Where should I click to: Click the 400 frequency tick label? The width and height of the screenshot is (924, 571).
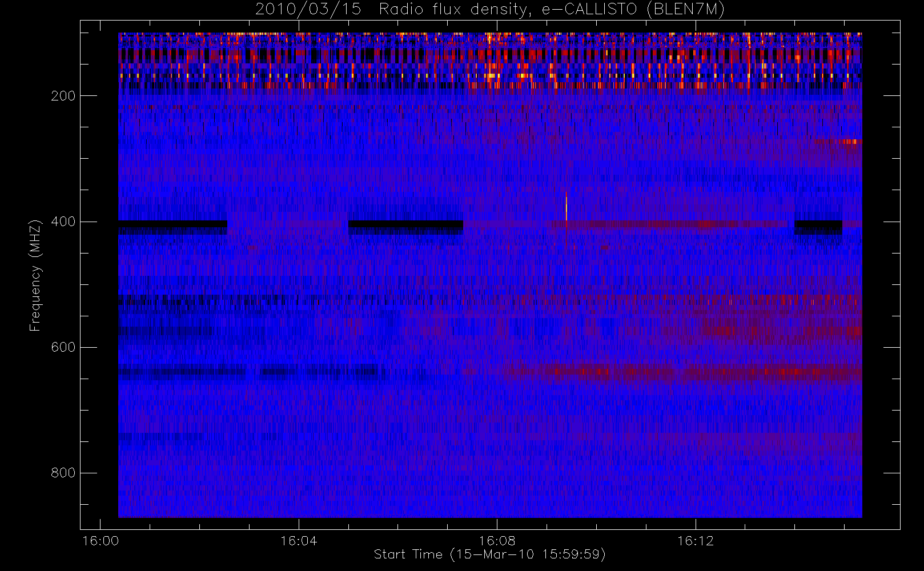tap(63, 222)
